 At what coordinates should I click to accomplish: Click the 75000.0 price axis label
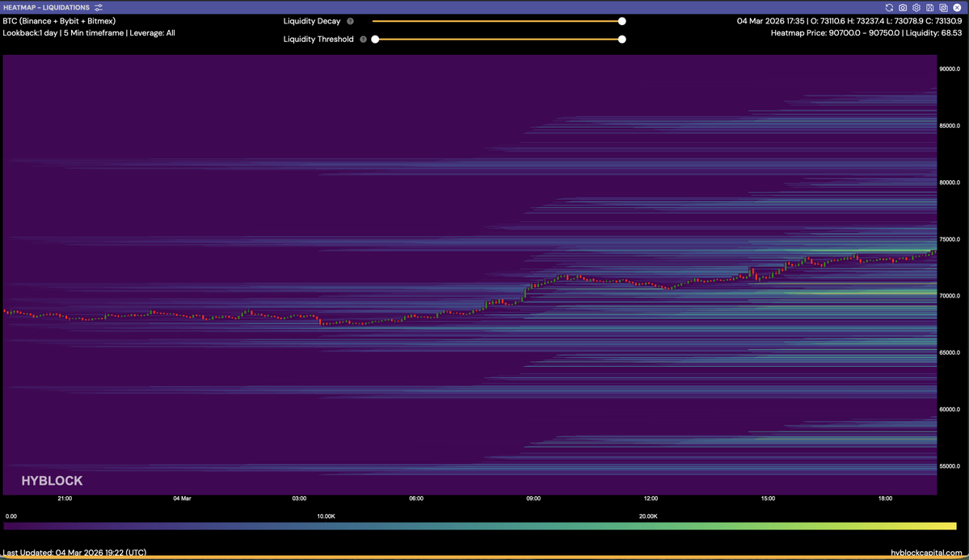point(949,239)
